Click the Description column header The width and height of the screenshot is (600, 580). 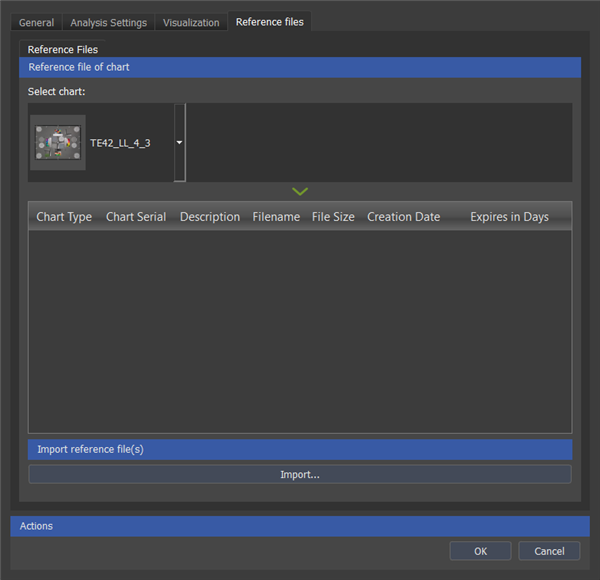[x=210, y=217]
